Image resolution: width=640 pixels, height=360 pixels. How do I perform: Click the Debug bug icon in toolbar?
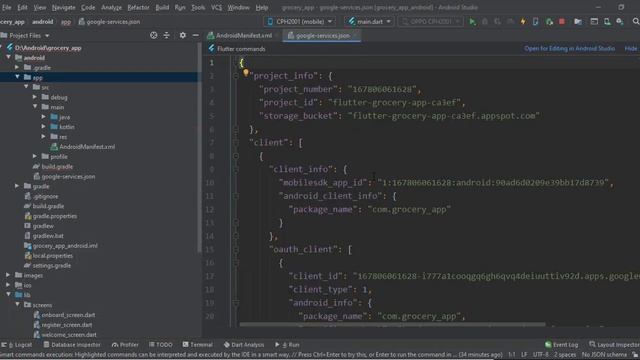point(485,22)
